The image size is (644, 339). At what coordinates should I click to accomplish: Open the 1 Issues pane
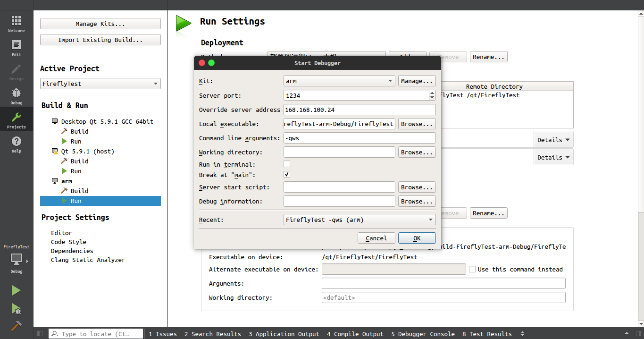163,334
